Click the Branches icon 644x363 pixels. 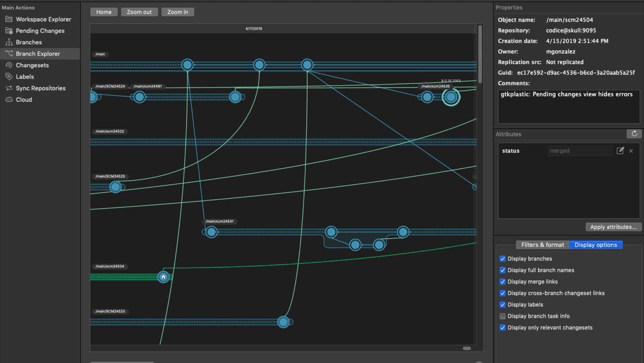point(8,42)
